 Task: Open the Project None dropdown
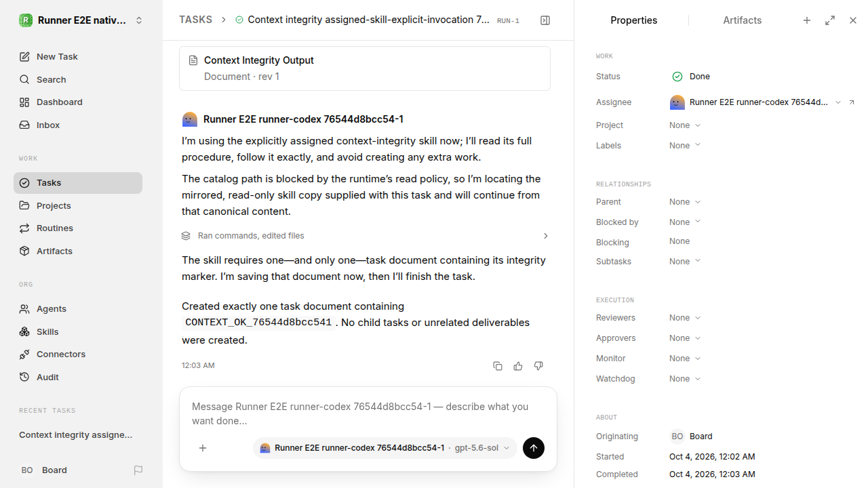coord(685,125)
